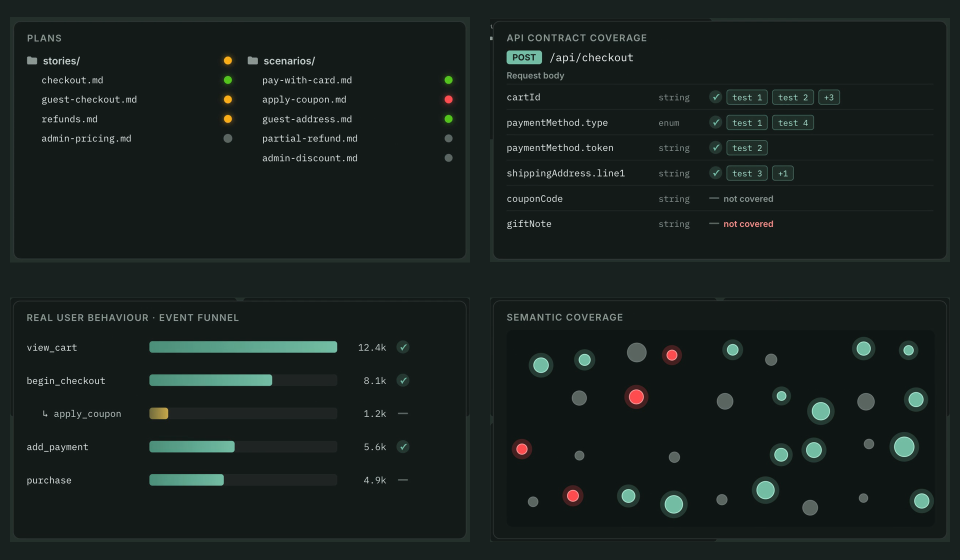Click the view_cart checkmark icon
Viewport: 960px width, 560px height.
coord(403,347)
